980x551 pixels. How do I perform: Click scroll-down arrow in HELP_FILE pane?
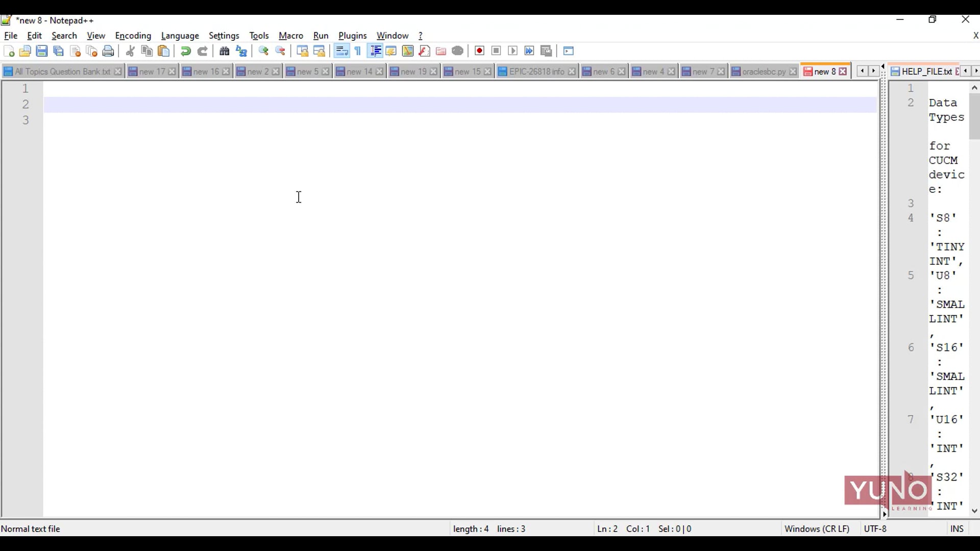point(974,511)
